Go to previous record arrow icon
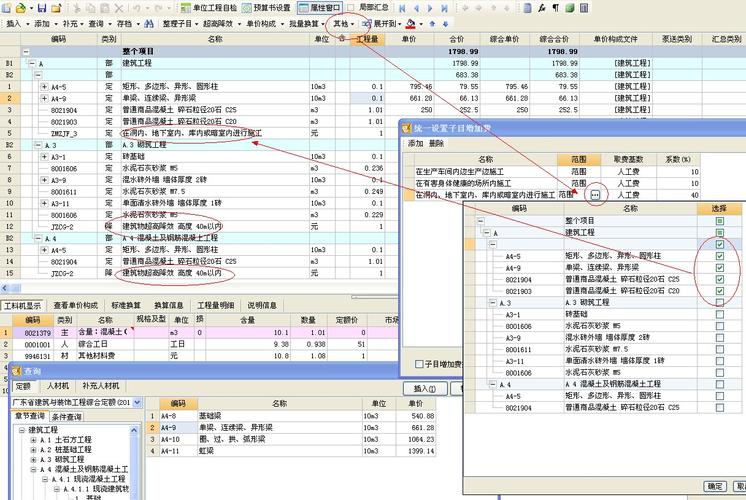Image resolution: width=746 pixels, height=500 pixels. click(416, 8)
